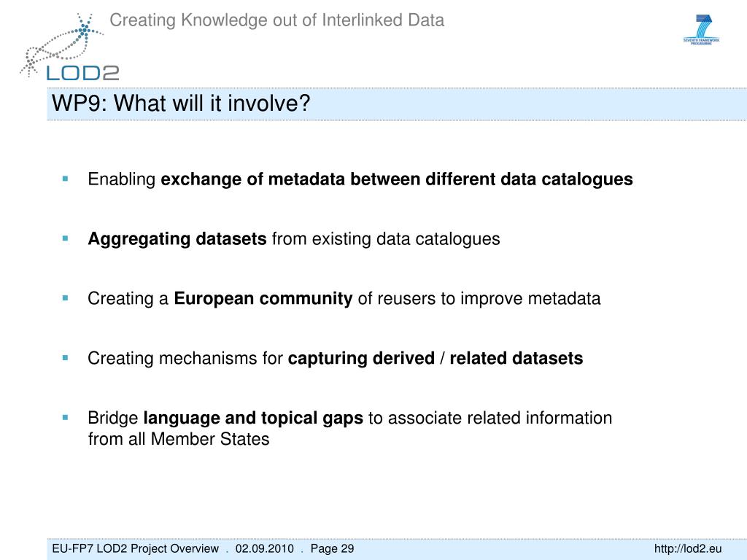Click the slide title 'WP9: What will it involve?'

[x=181, y=103]
